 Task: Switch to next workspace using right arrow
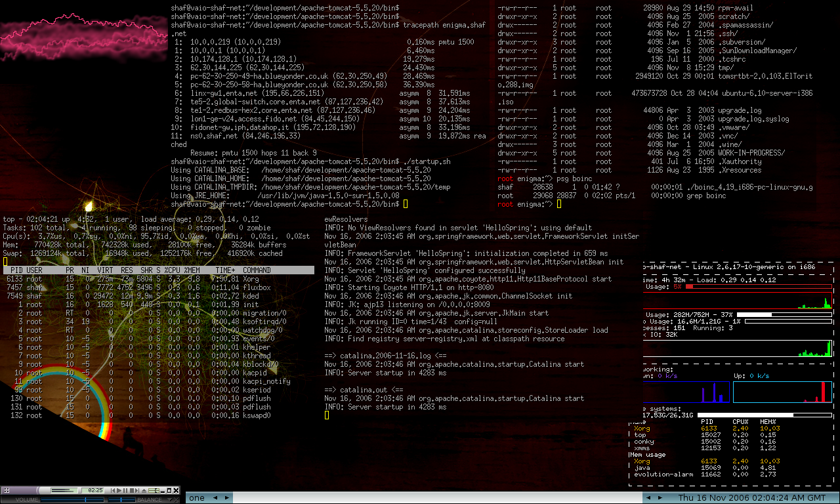click(227, 498)
